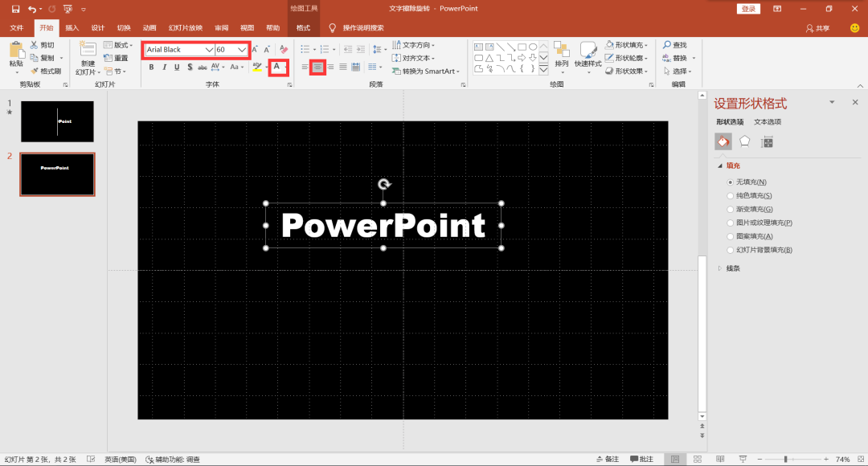Viewport: 868px width, 466px height.
Task: Select Gradient fill (渐变填充) option
Action: coord(750,209)
